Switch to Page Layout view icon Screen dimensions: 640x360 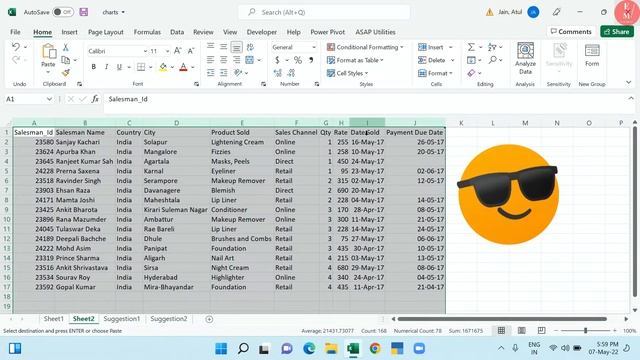pos(521,331)
